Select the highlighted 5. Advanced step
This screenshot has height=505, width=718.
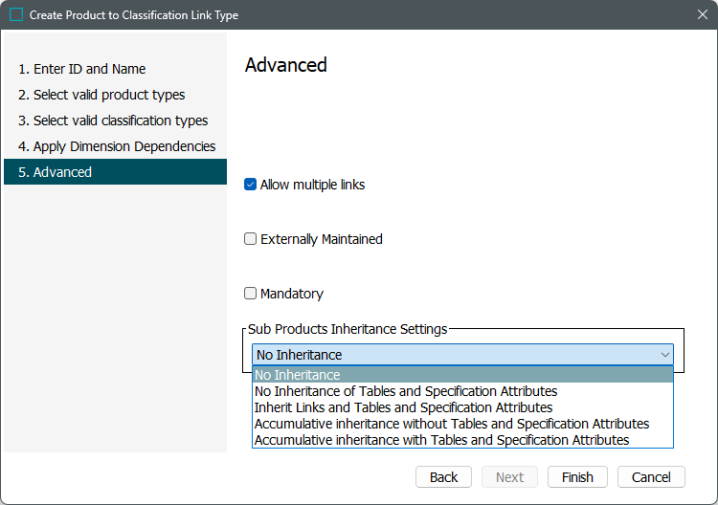pos(115,172)
